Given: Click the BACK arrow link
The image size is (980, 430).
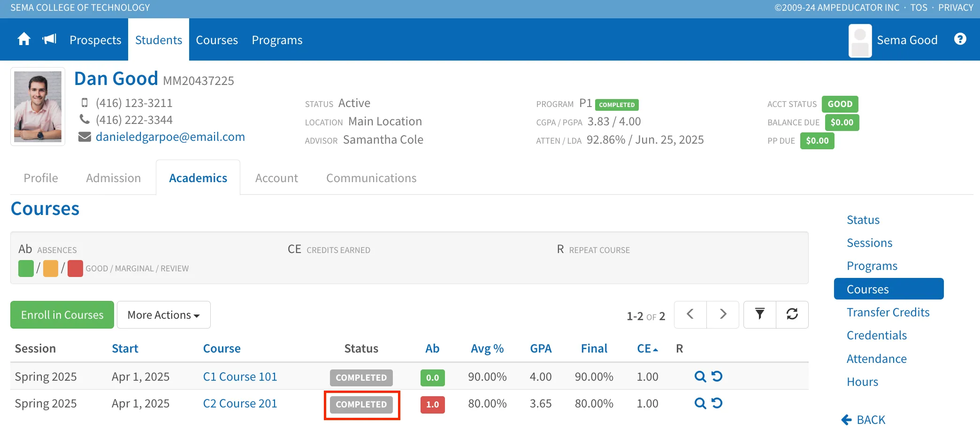Looking at the screenshot, I should [863, 420].
